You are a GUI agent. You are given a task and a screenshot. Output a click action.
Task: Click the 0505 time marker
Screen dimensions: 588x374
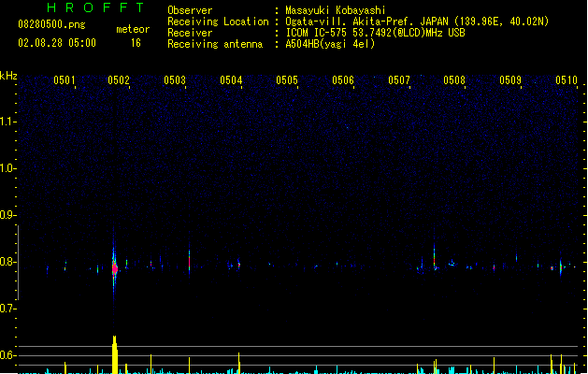(x=287, y=80)
